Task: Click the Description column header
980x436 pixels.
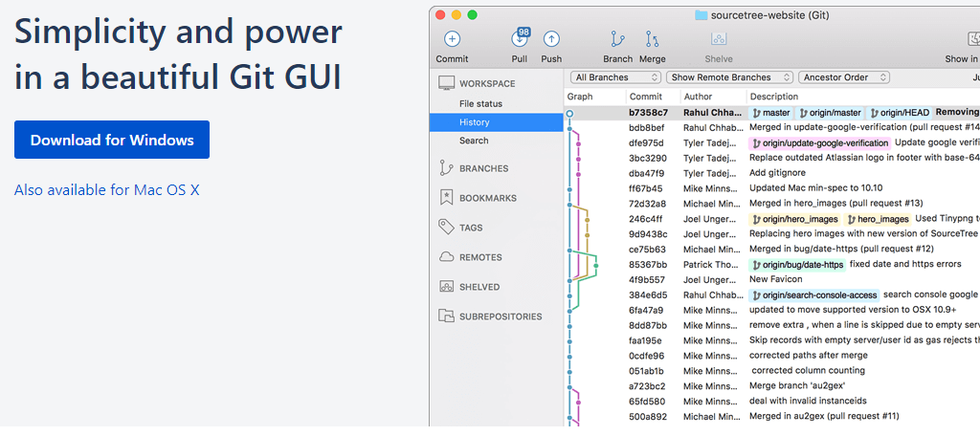Action: point(773,97)
